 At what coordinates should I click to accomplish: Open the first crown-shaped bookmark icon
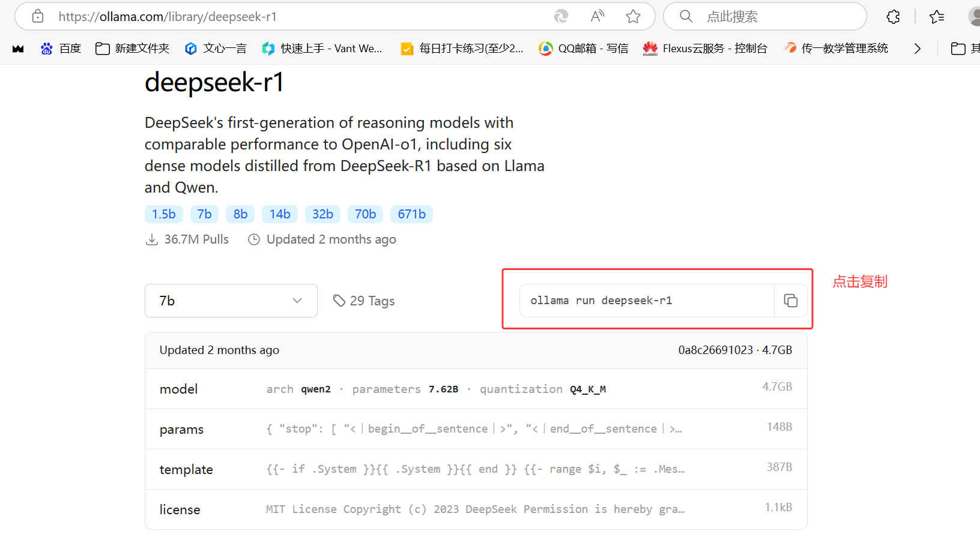18,49
